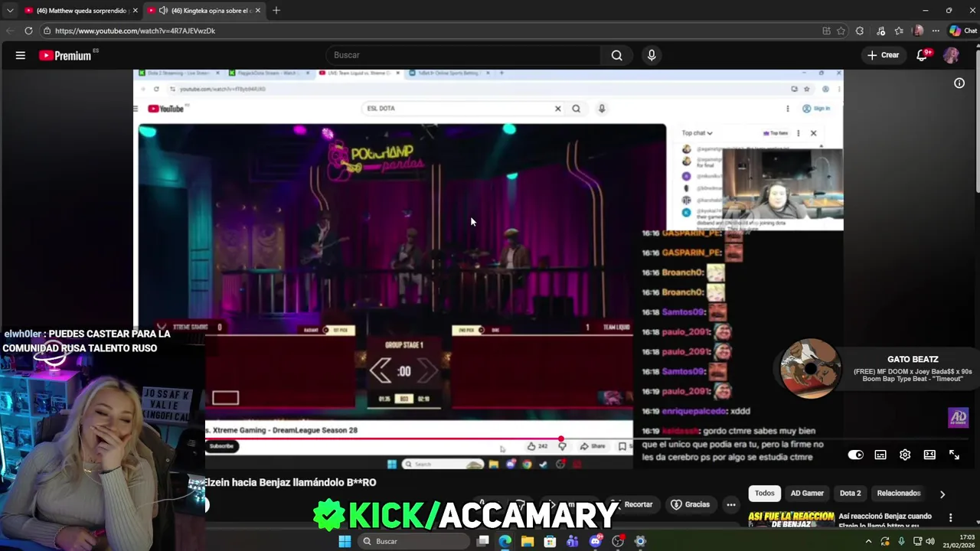Open browser profile picture in toolbar
The width and height of the screenshot is (980, 551).
918,31
